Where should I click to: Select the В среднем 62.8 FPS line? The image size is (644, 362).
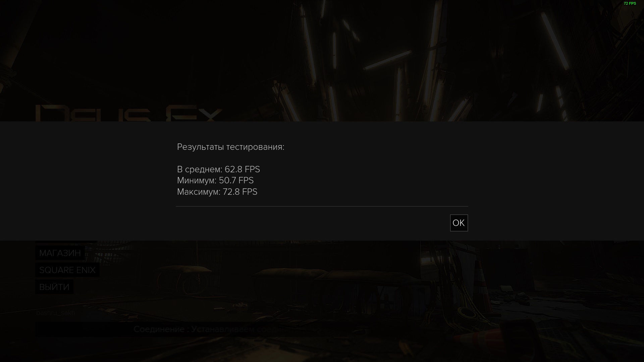[218, 169]
